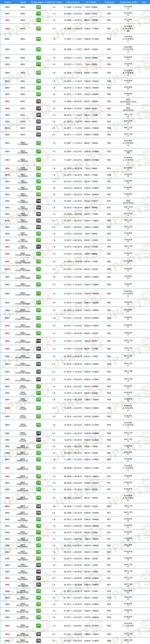Image resolution: width=150 pixels, height=644 pixels.
Task: Select the diesel icon for Coupe 100kW / 136KM
Action: [x=38, y=434]
